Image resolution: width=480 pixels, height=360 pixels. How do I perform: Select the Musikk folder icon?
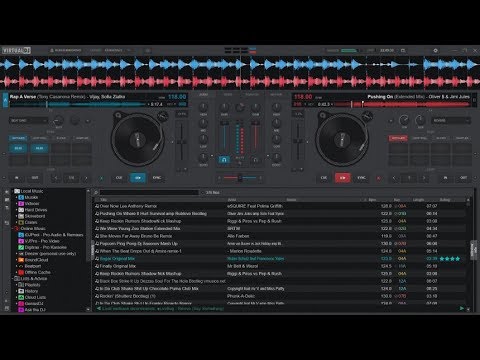(21, 197)
